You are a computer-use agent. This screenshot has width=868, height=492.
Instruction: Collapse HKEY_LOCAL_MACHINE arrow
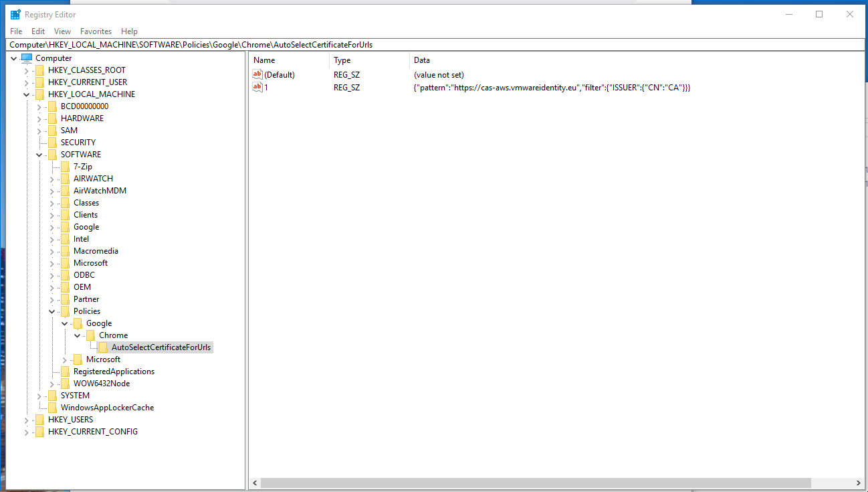coord(26,94)
